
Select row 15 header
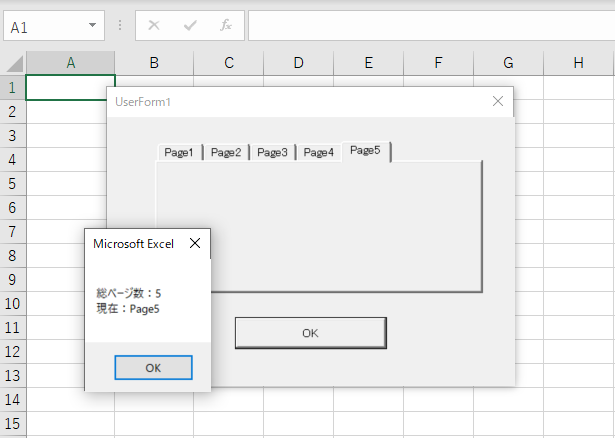coord(13,423)
